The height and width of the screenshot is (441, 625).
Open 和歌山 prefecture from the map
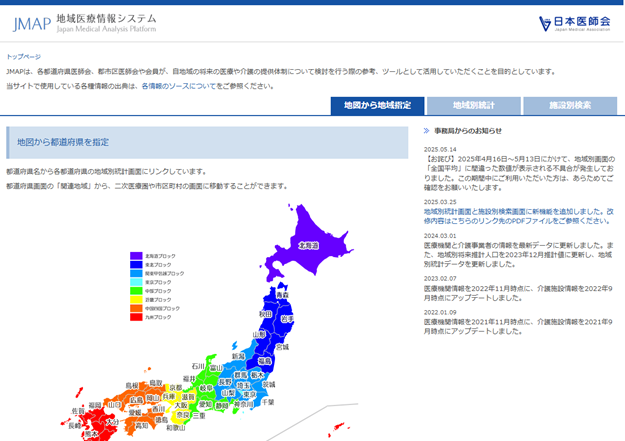pyautogui.click(x=176, y=428)
